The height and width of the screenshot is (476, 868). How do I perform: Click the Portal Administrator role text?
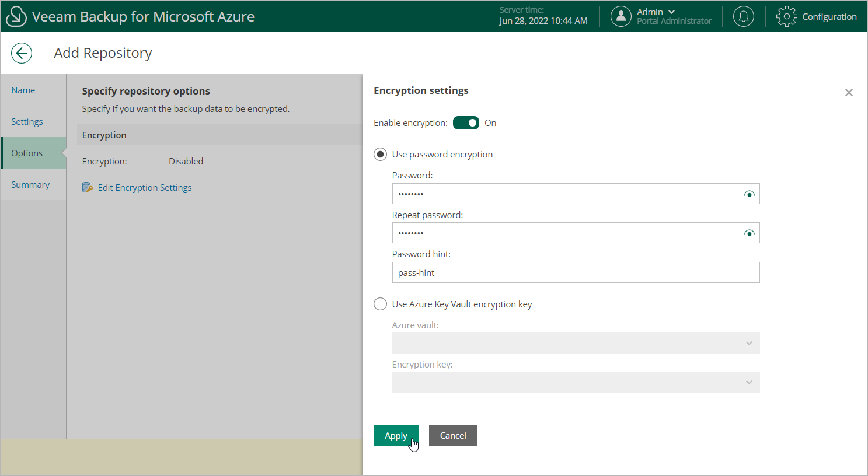674,21
